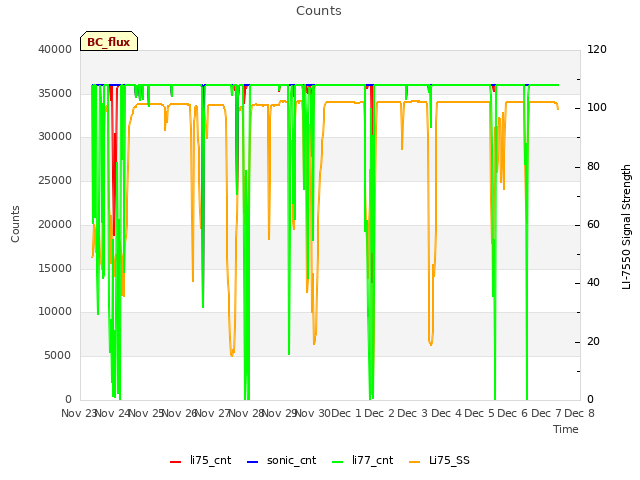Click the 10000 left axis tick

tap(55, 311)
